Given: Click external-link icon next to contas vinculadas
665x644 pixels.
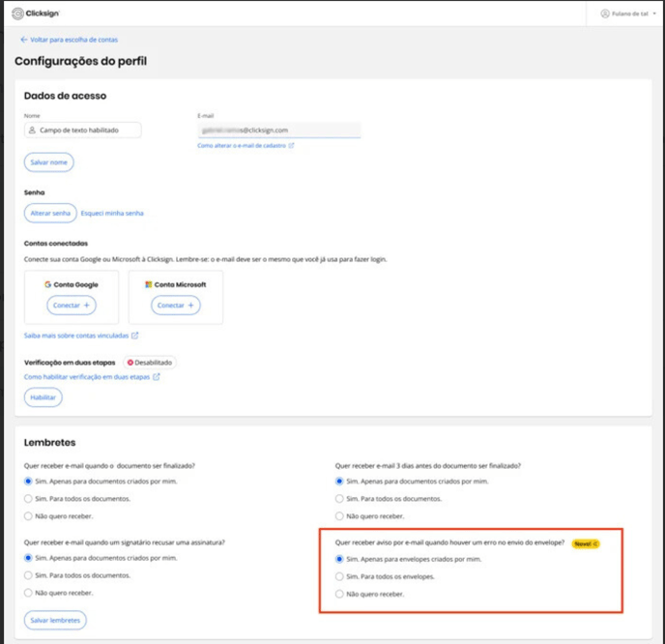Looking at the screenshot, I should point(135,336).
